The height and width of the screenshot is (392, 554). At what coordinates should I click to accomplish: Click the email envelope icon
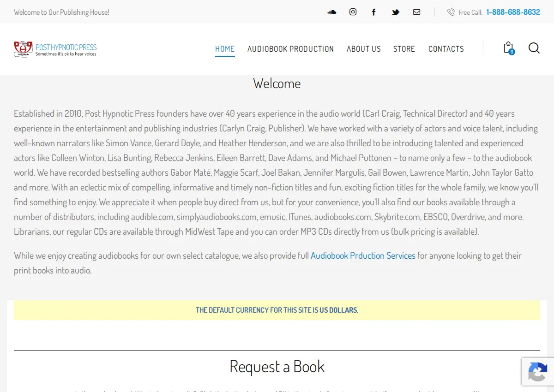coord(416,12)
